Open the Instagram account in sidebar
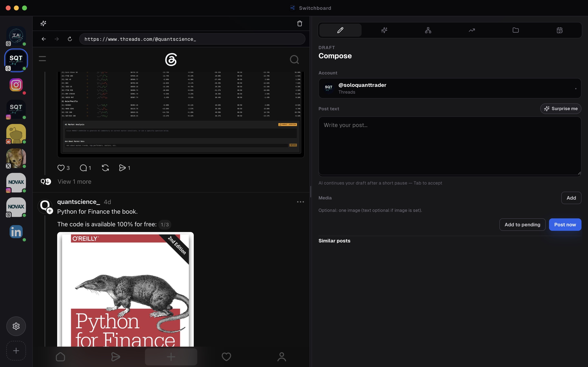 (16, 85)
